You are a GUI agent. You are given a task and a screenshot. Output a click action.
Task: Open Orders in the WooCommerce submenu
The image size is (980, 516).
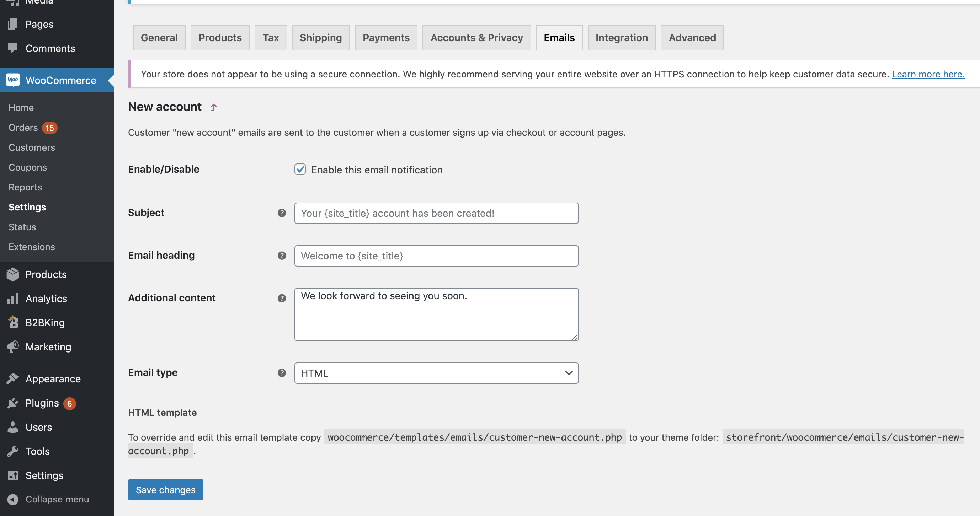(x=23, y=127)
